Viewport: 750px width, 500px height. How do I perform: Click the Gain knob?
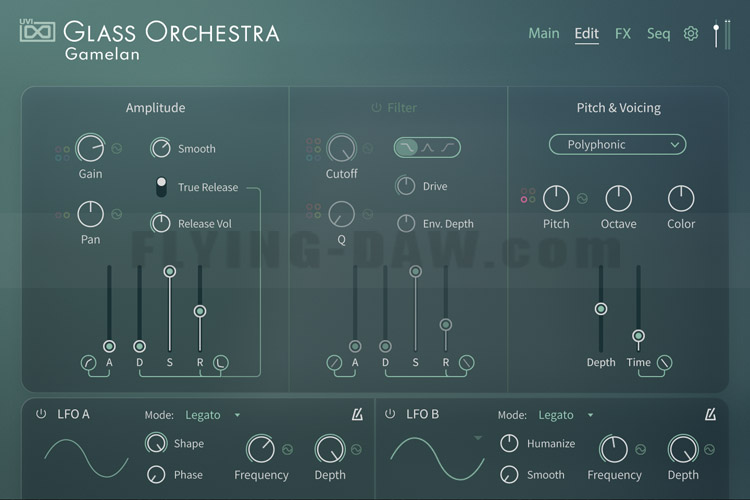click(x=90, y=148)
